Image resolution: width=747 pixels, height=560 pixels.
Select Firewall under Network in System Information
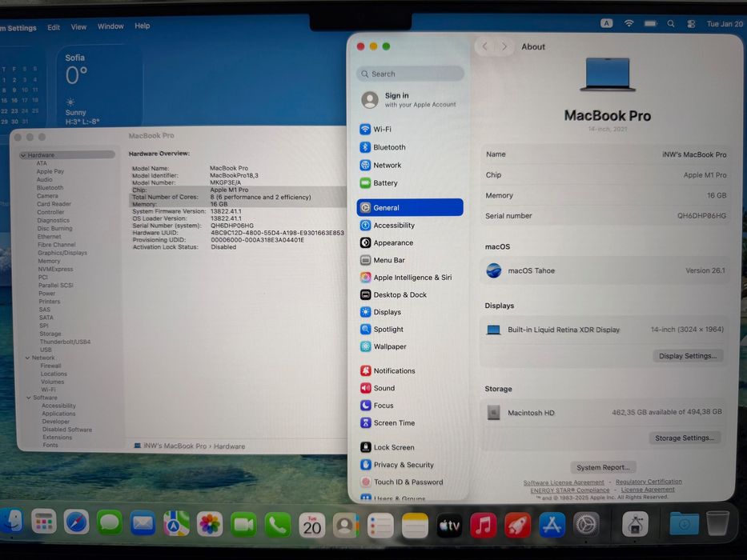51,366
